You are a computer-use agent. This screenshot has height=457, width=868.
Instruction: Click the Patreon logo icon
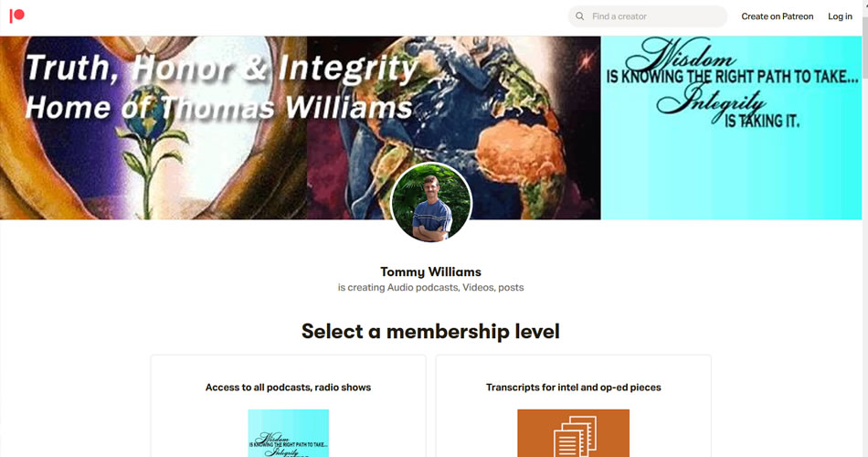pyautogui.click(x=17, y=16)
